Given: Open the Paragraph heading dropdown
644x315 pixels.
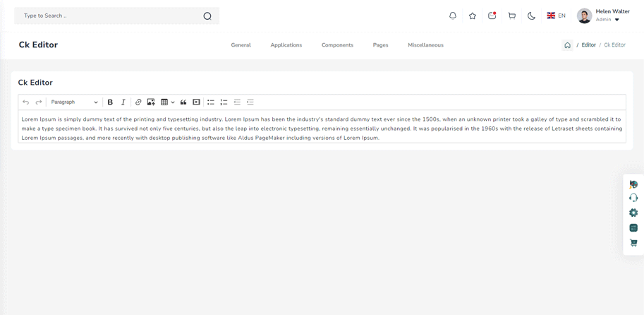Looking at the screenshot, I should point(74,102).
